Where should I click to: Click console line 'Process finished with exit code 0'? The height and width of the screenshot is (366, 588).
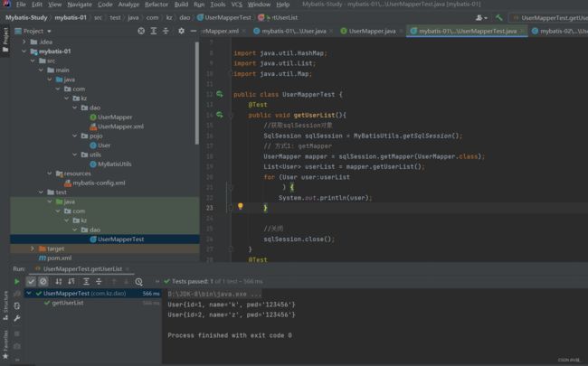point(230,335)
